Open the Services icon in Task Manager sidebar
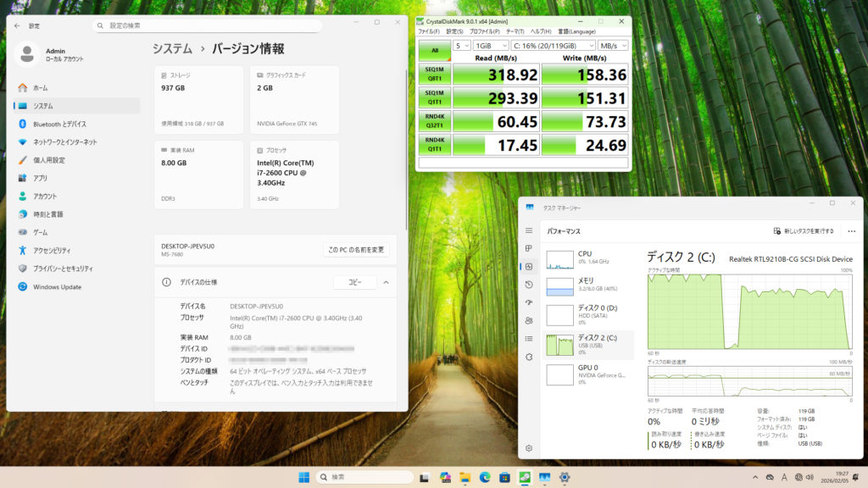 point(529,357)
